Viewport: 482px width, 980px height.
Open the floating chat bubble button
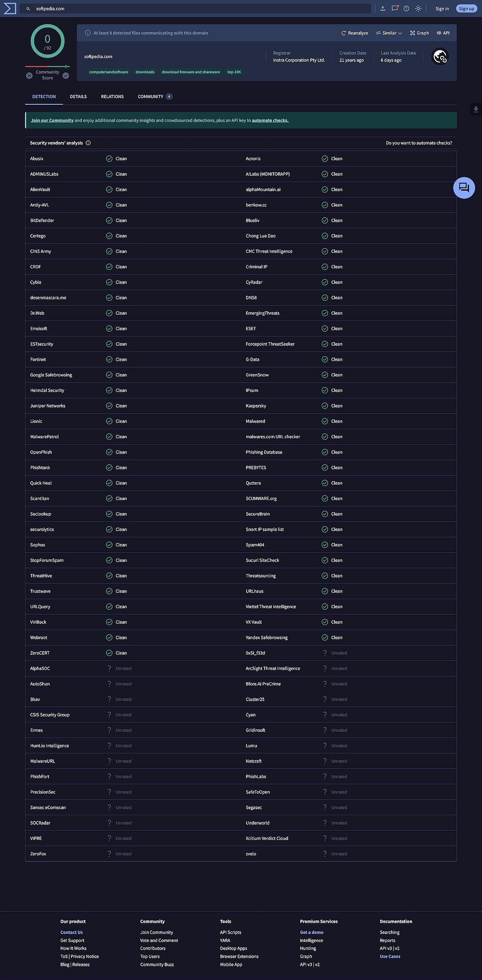tap(464, 188)
